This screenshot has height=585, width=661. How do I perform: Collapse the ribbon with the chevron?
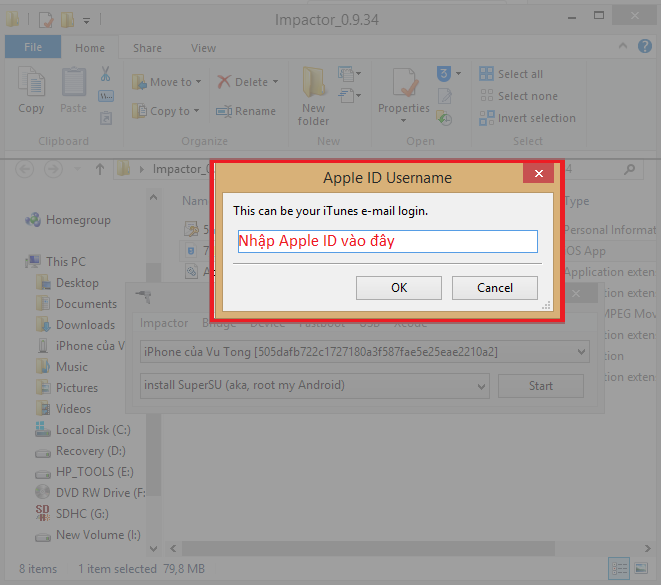point(623,46)
